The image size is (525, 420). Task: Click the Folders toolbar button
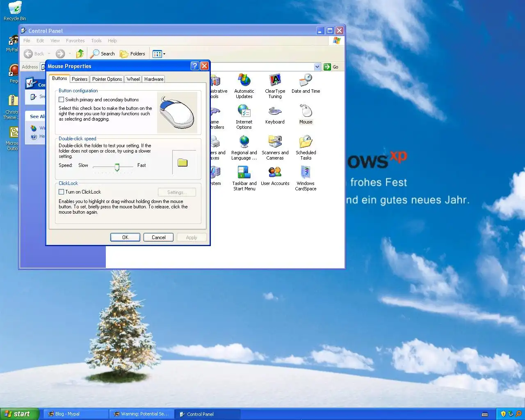click(x=132, y=54)
